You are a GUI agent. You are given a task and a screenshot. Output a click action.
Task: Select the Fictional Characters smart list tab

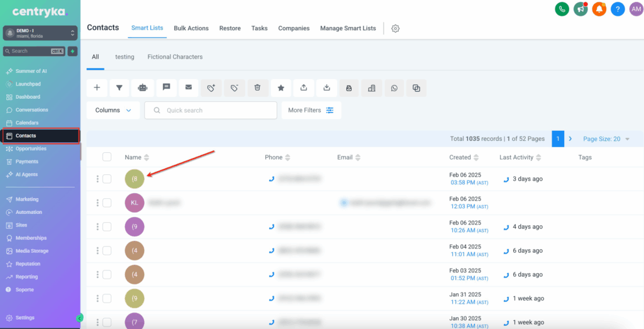point(175,57)
